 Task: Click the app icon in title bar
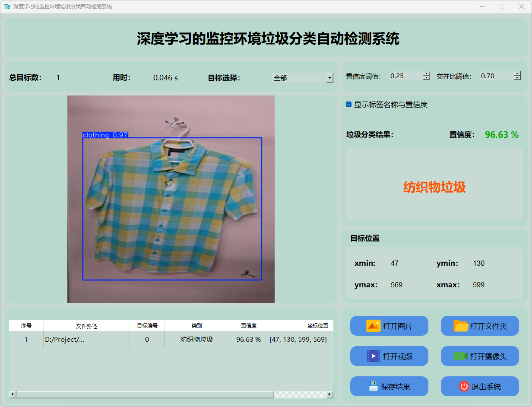click(7, 6)
